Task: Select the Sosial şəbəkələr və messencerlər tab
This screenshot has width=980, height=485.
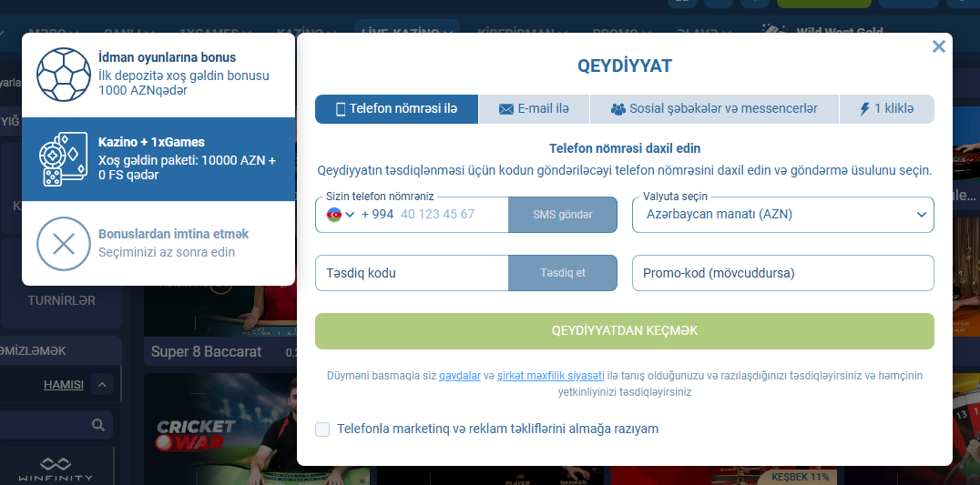Action: (714, 109)
